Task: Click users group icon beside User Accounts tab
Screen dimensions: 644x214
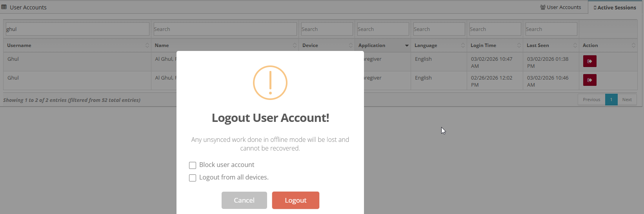Action: (543, 7)
